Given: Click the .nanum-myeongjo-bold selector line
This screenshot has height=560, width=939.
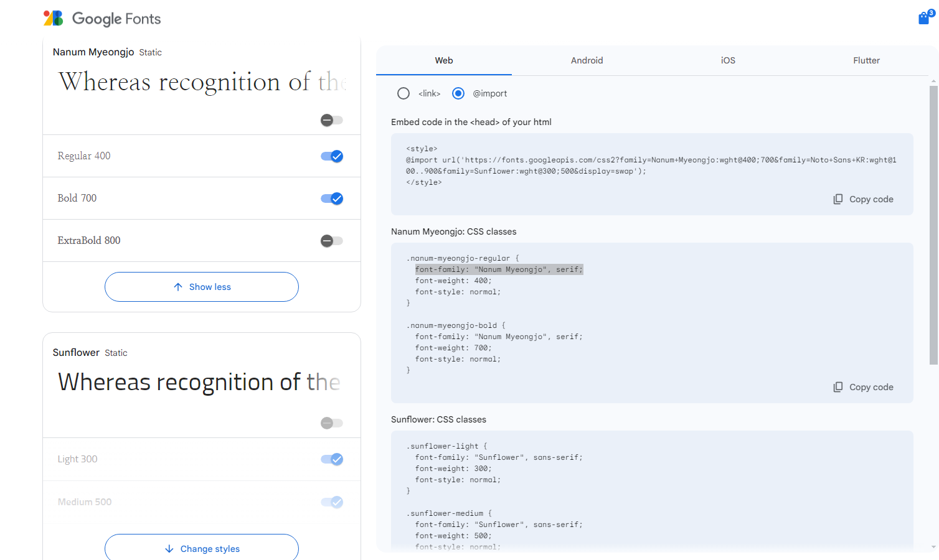Looking at the screenshot, I should pyautogui.click(x=456, y=325).
